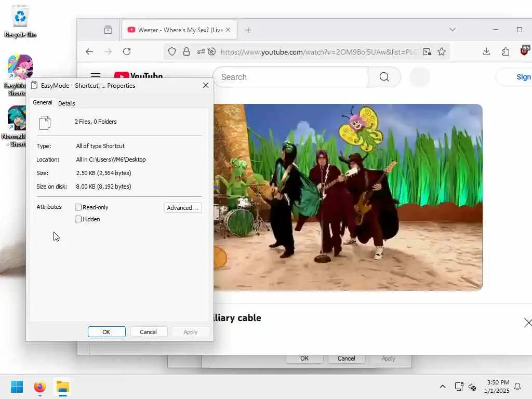Viewport: 532px width, 399px height.
Task: Click Apply in the EasyMode Properties dialog
Action: pos(190,332)
